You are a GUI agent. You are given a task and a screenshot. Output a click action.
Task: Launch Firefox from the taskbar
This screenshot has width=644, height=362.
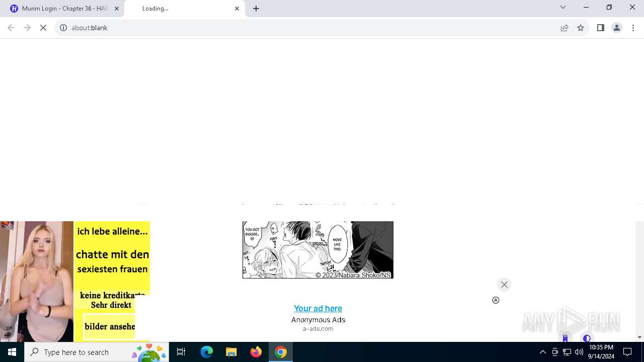(256, 352)
